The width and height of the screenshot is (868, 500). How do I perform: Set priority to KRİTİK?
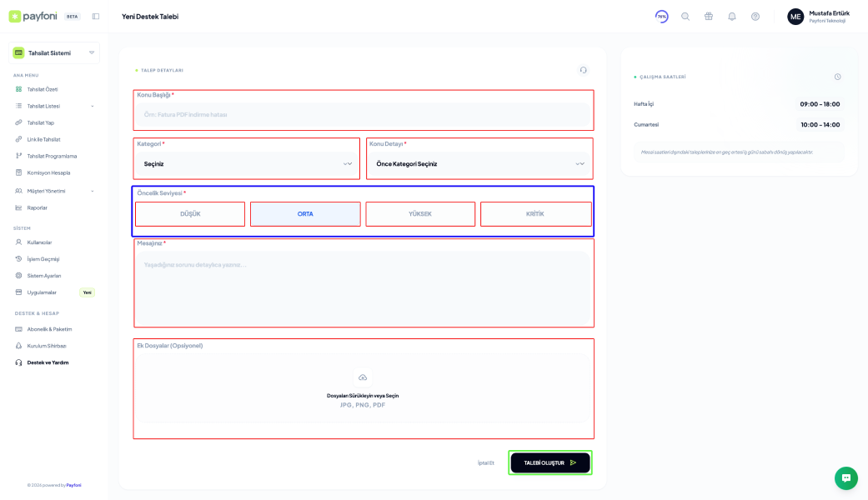click(x=535, y=214)
